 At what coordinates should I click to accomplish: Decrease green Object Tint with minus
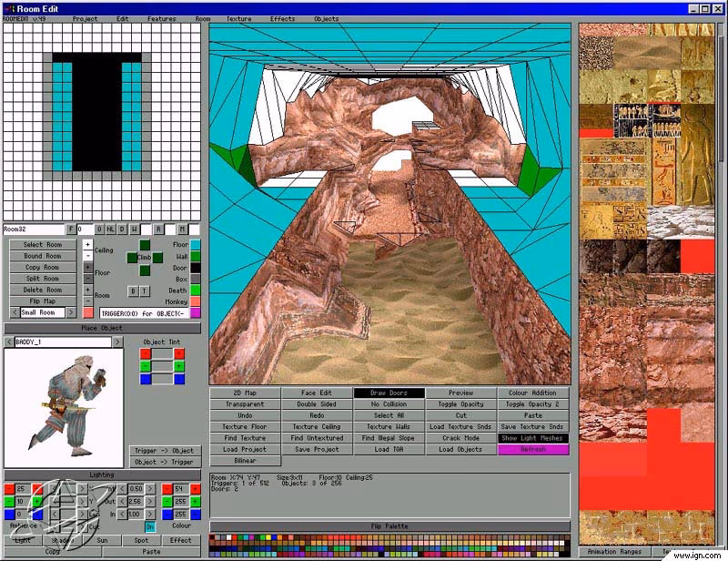146,366
